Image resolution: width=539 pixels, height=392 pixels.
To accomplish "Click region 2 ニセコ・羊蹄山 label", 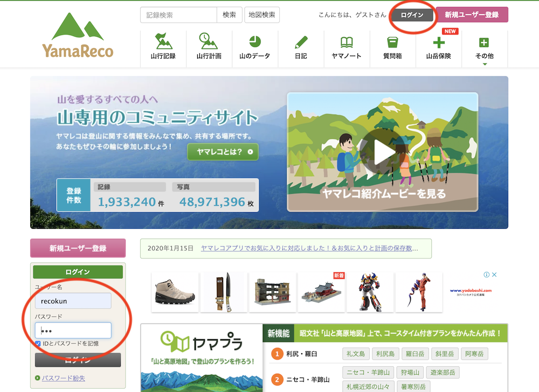I will [308, 379].
